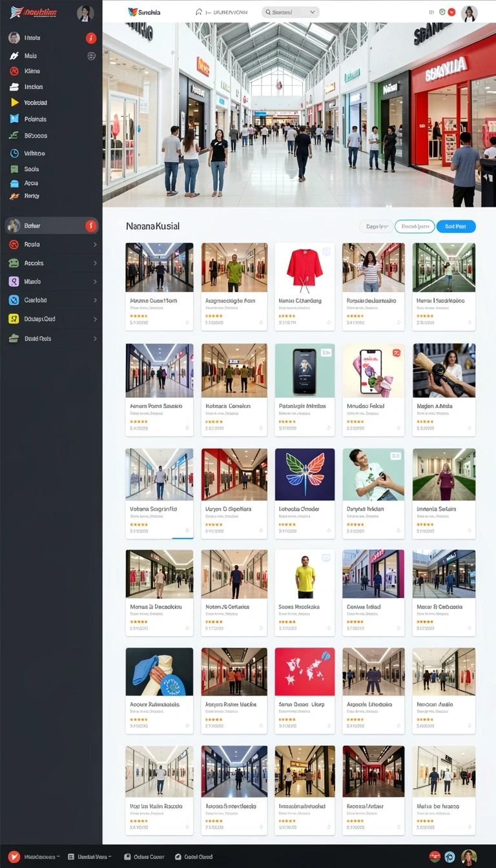Open the woman holding camera thumbnail
This screenshot has width=496, height=868.
(444, 371)
